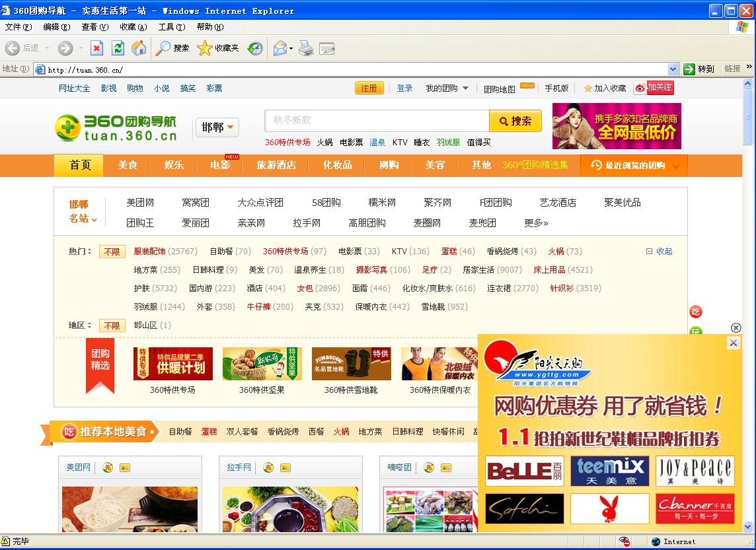Click the 全网最低价 banner ad
Image resolution: width=756 pixels, height=550 pixels.
(x=617, y=126)
